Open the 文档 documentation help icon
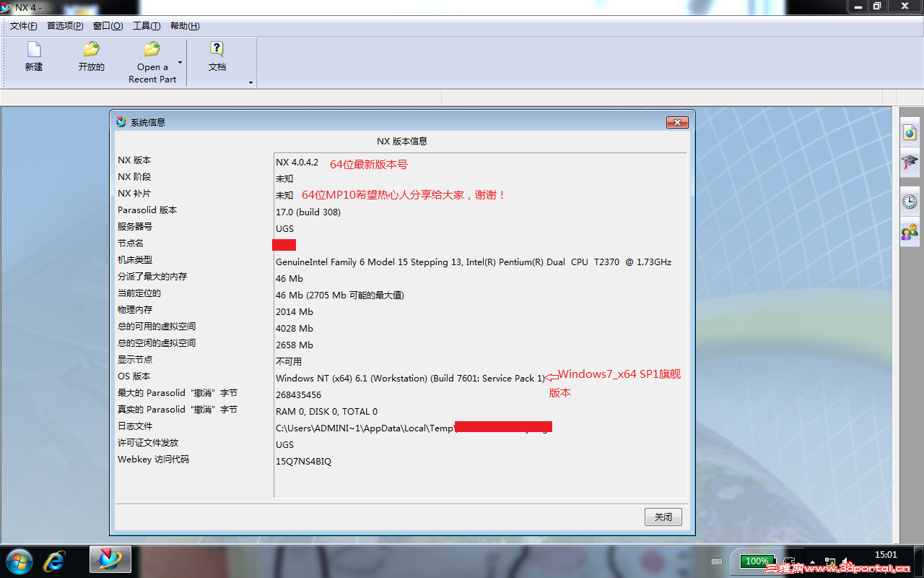 pyautogui.click(x=217, y=49)
